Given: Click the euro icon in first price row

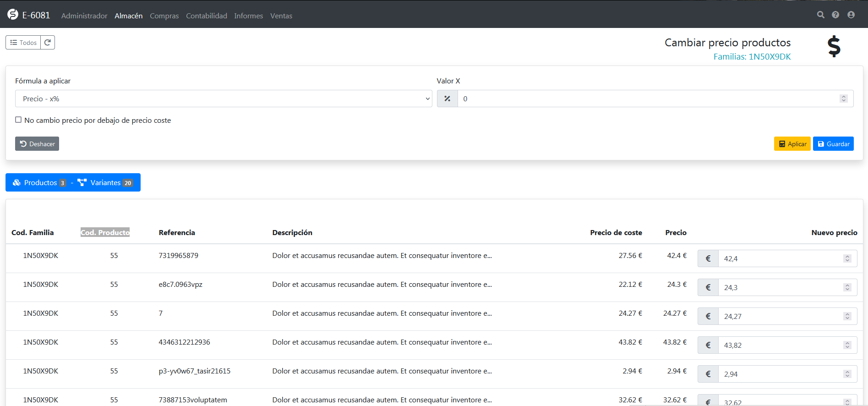Looking at the screenshot, I should (708, 258).
